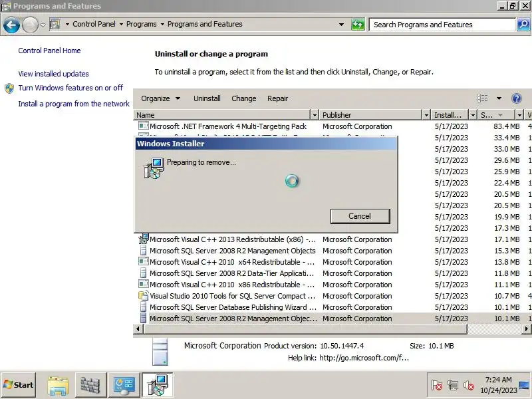Sort by the Installed On column header
Image resolution: width=532 pixels, height=399 pixels.
450,115
